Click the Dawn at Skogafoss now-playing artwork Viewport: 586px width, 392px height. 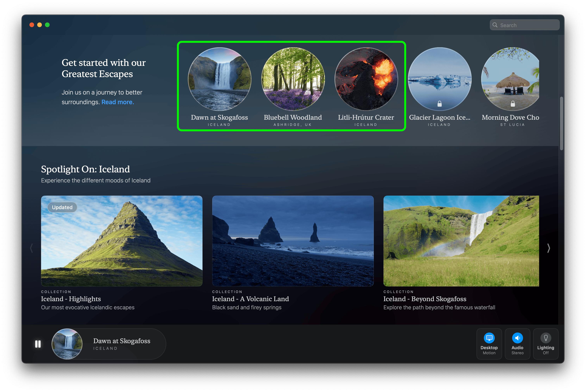point(67,344)
